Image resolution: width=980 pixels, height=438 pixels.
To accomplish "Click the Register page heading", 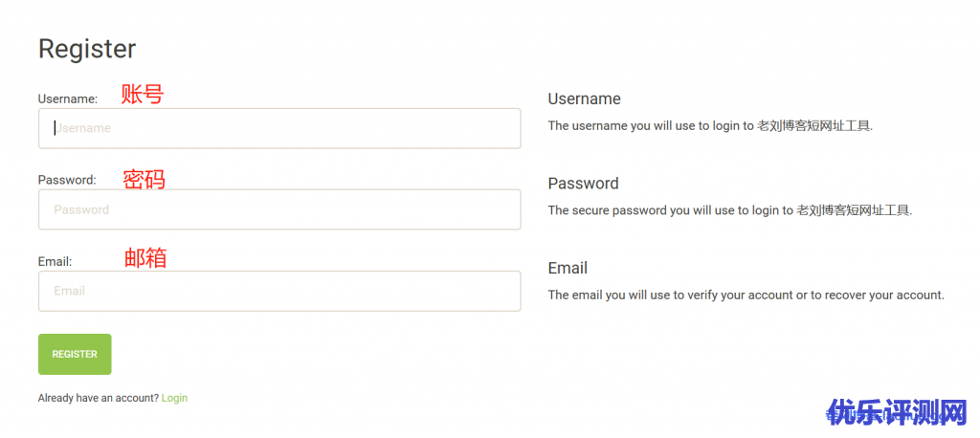I will 87,49.
